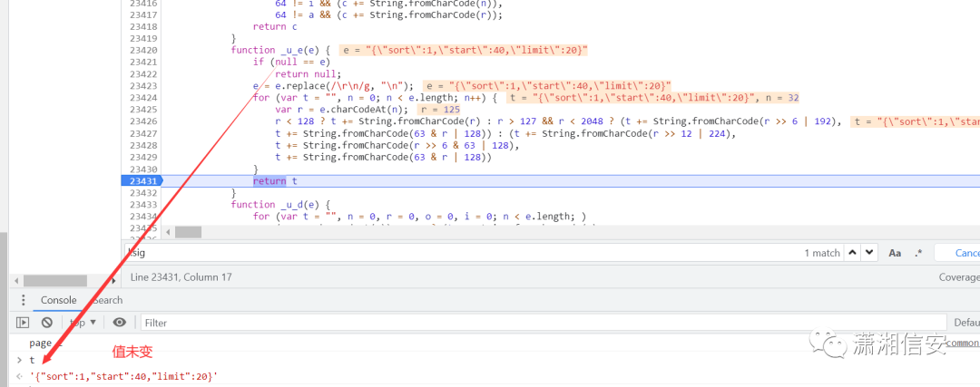Click the 'common' source link in console
This screenshot has height=387, width=980.
[963, 343]
